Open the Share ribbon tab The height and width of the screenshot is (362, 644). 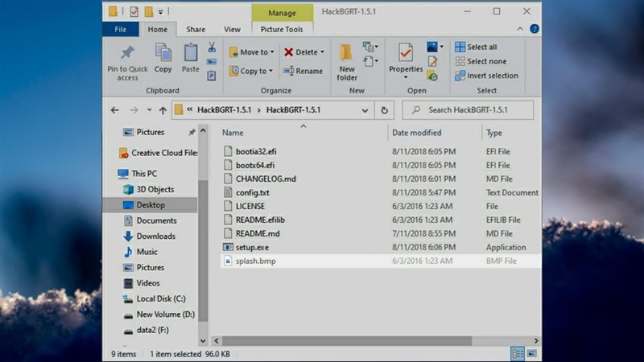point(196,30)
